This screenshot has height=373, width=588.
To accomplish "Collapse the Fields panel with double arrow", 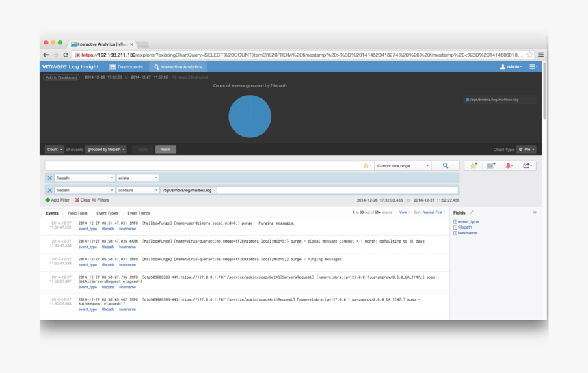I will coord(535,212).
